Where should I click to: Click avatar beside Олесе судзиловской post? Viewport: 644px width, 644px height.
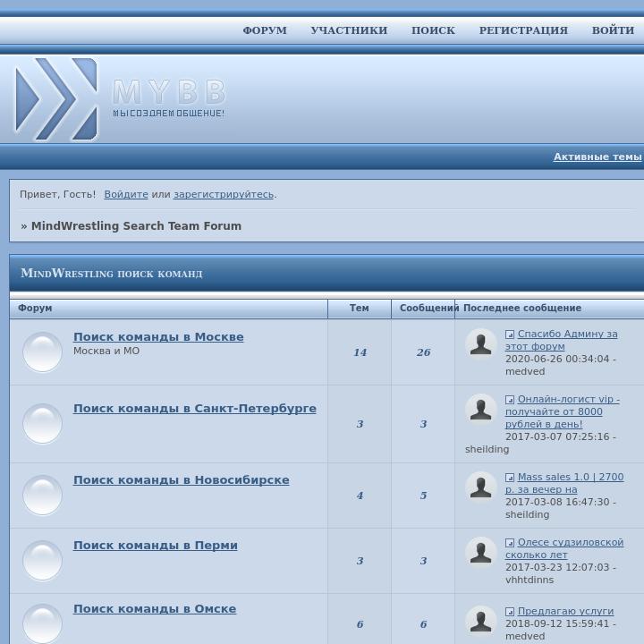tap(480, 552)
